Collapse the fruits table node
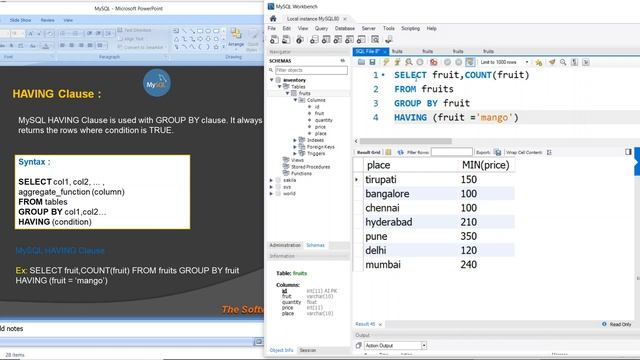The image size is (640, 360). tap(287, 93)
